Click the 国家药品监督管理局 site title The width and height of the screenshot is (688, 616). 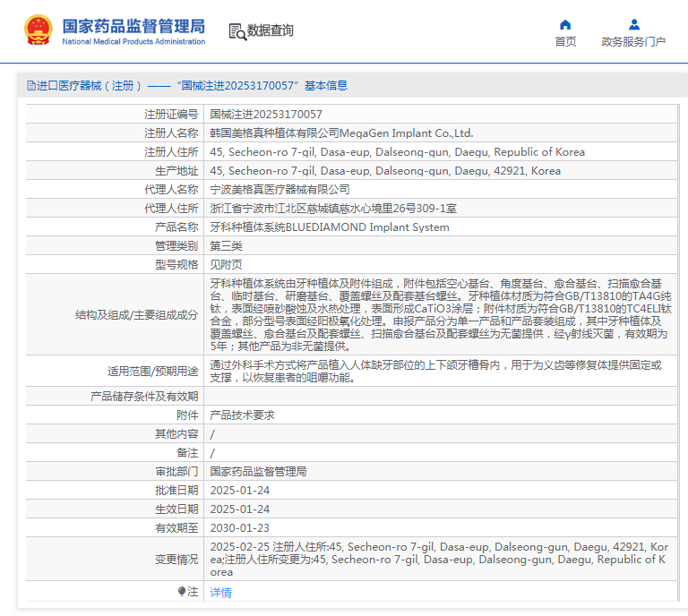click(133, 25)
